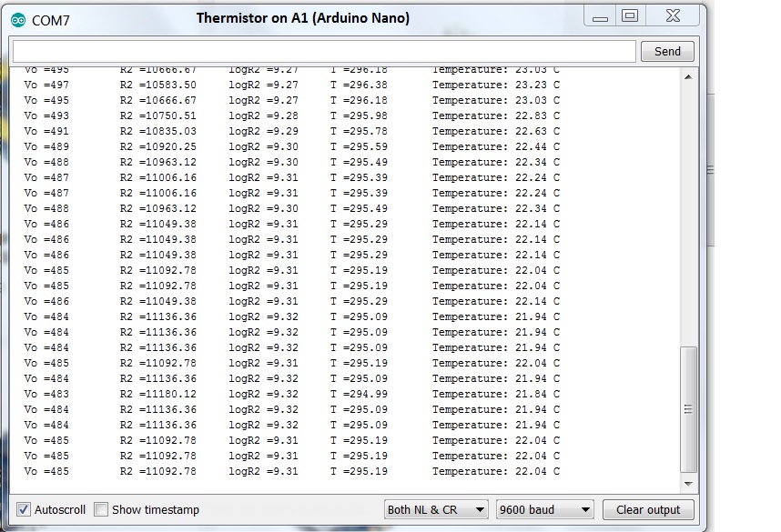Click the COM7 window title text
The height and width of the screenshot is (532, 781).
[x=50, y=21]
